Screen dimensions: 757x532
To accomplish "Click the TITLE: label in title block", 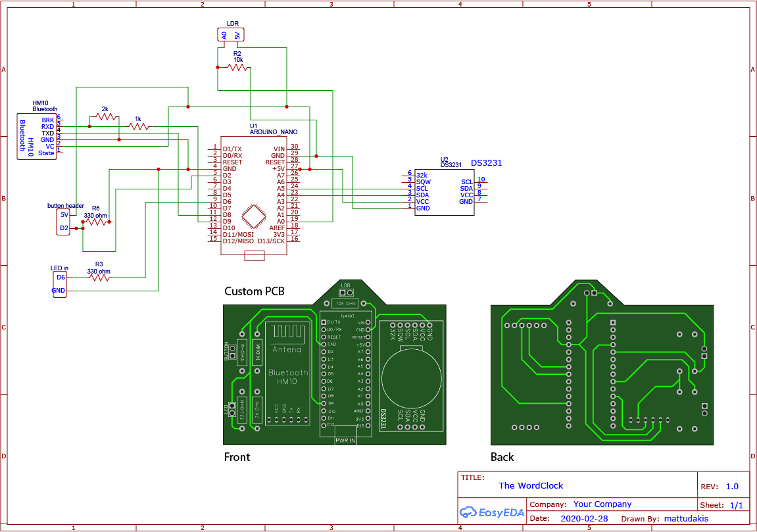I will (x=472, y=477).
